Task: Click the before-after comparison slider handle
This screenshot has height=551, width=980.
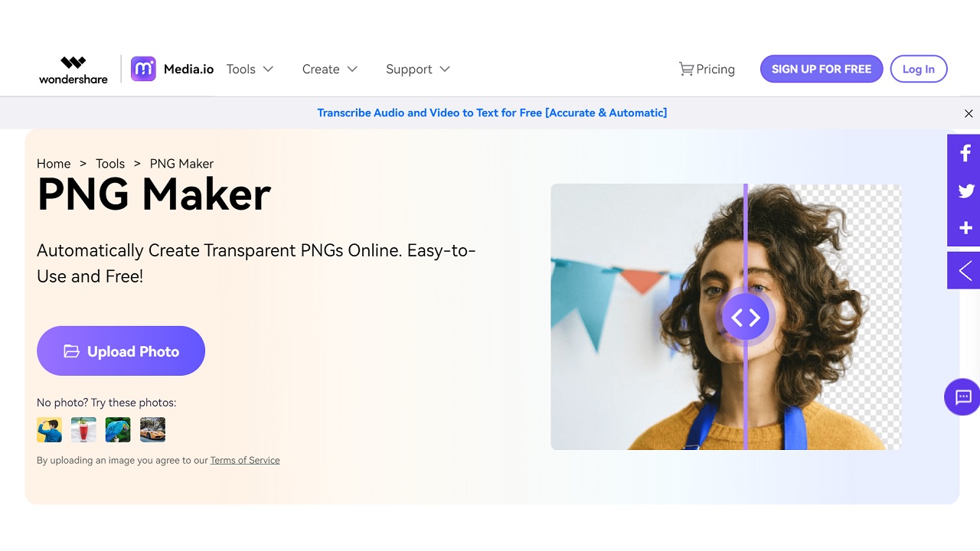Action: click(x=746, y=317)
